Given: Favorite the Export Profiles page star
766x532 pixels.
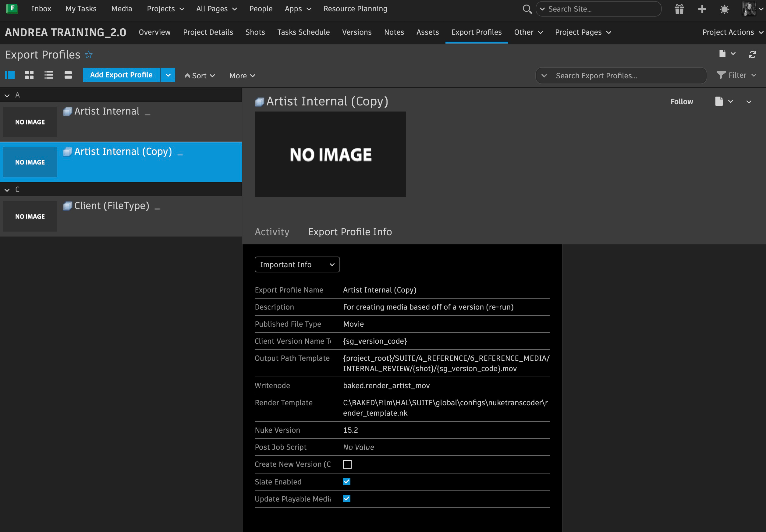Looking at the screenshot, I should (89, 55).
